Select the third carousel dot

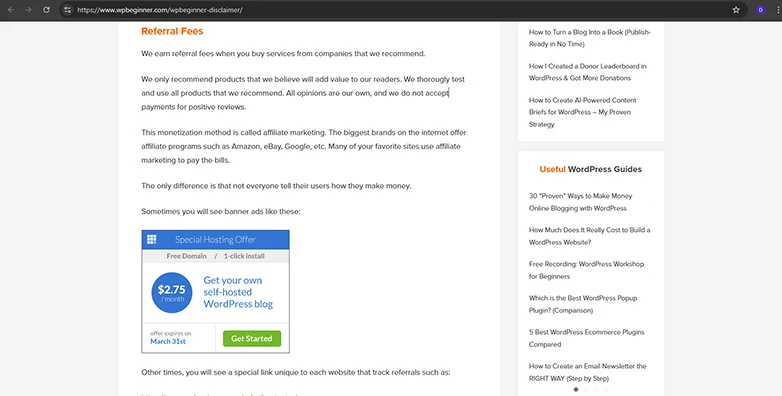(x=595, y=390)
